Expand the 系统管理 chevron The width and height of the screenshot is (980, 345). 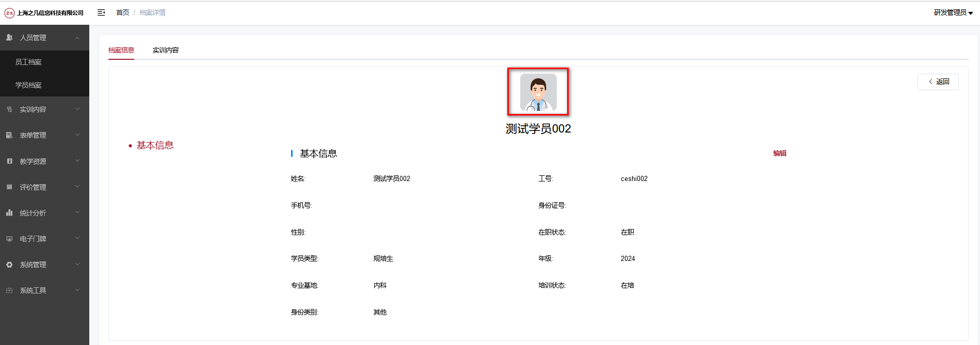(77, 264)
